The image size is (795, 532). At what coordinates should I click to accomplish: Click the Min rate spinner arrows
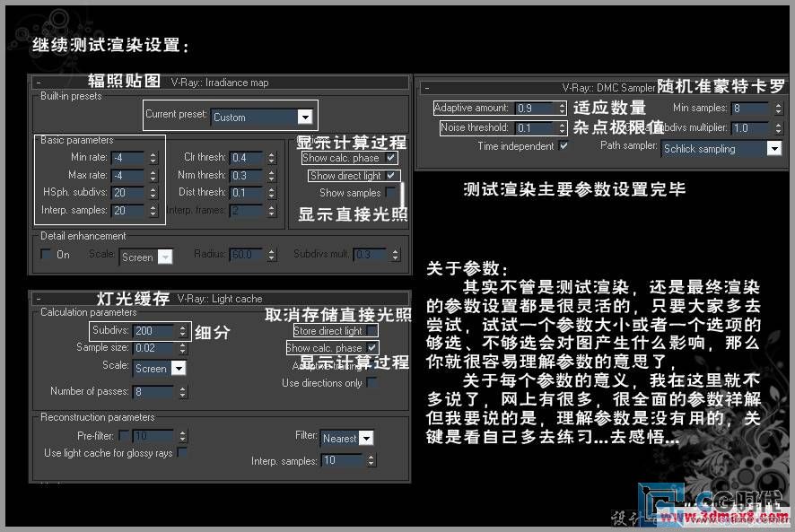[153, 158]
